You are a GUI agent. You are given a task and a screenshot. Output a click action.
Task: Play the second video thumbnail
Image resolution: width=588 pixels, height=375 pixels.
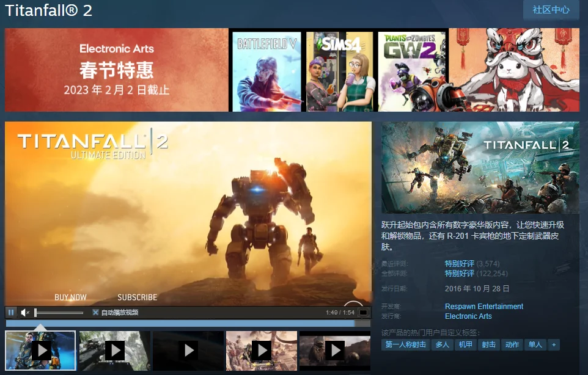click(115, 350)
